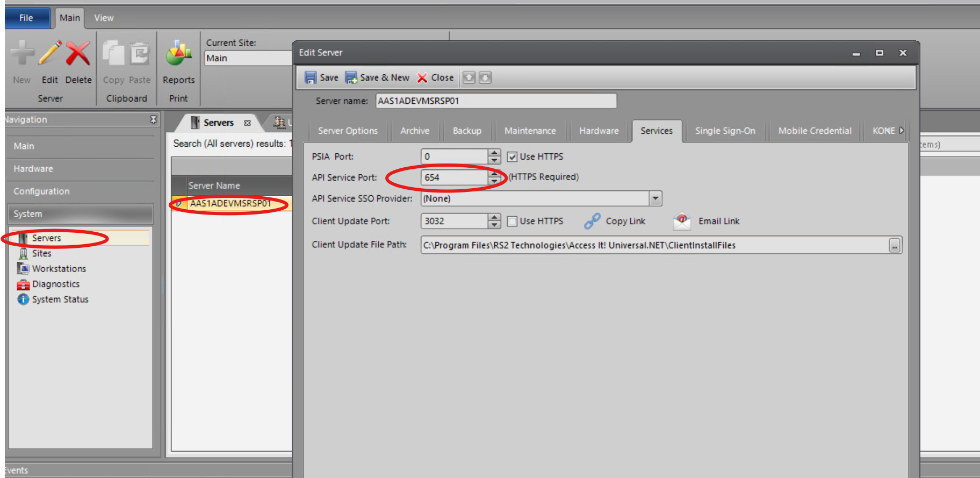The image size is (980, 478).
Task: Uncheck PSIA Port Use HTTPS checkbox
Action: [512, 157]
